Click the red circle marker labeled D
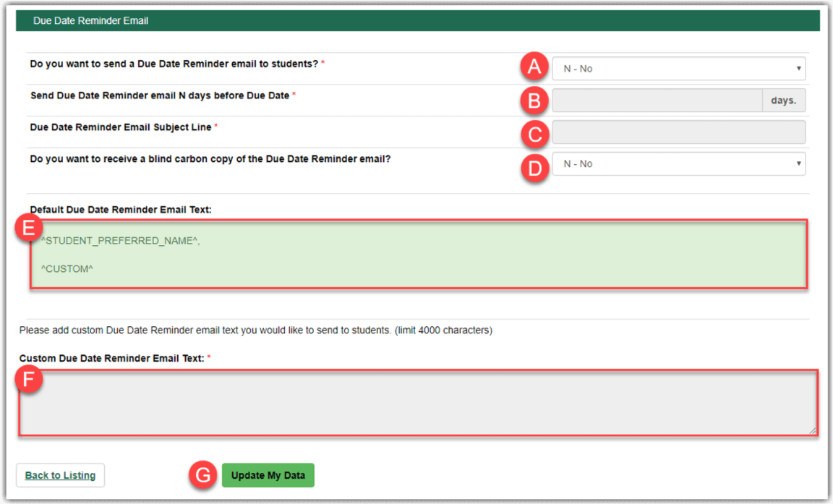 [x=534, y=168]
